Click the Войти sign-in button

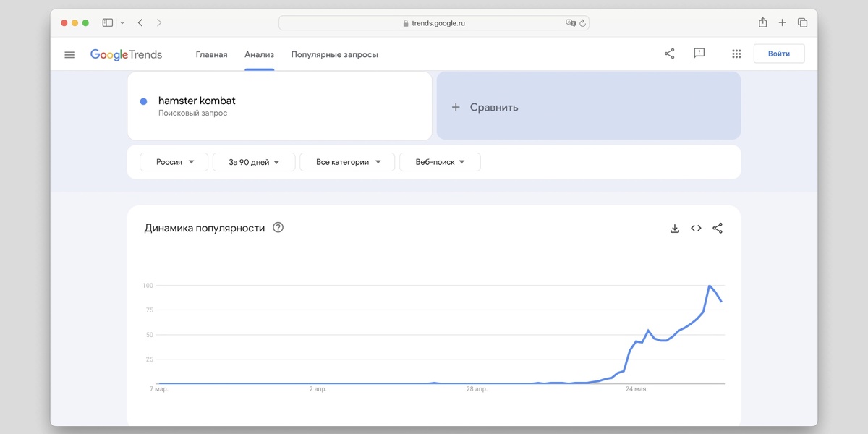click(779, 54)
